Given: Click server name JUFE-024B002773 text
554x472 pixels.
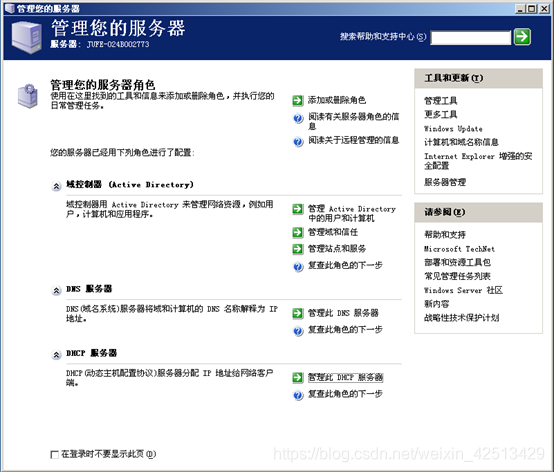Looking at the screenshot, I should point(118,45).
